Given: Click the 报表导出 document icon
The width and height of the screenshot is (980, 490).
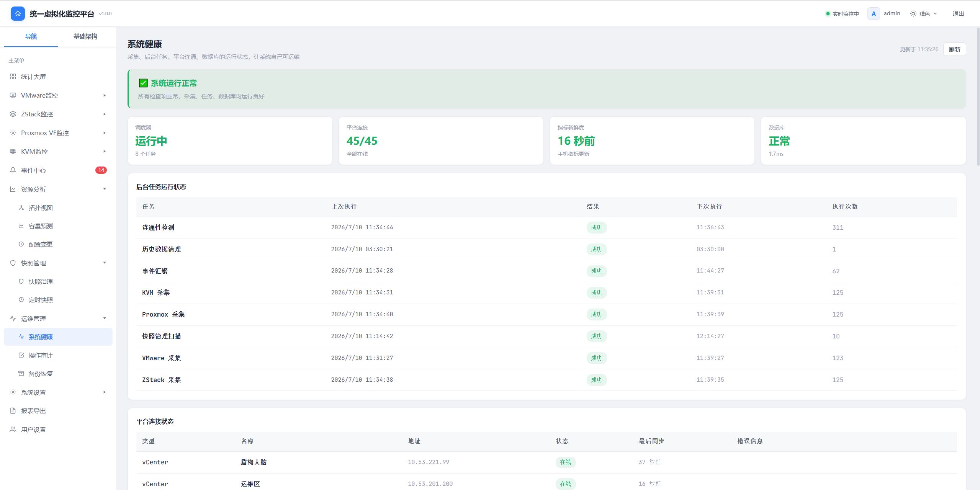Looking at the screenshot, I should click(x=13, y=411).
